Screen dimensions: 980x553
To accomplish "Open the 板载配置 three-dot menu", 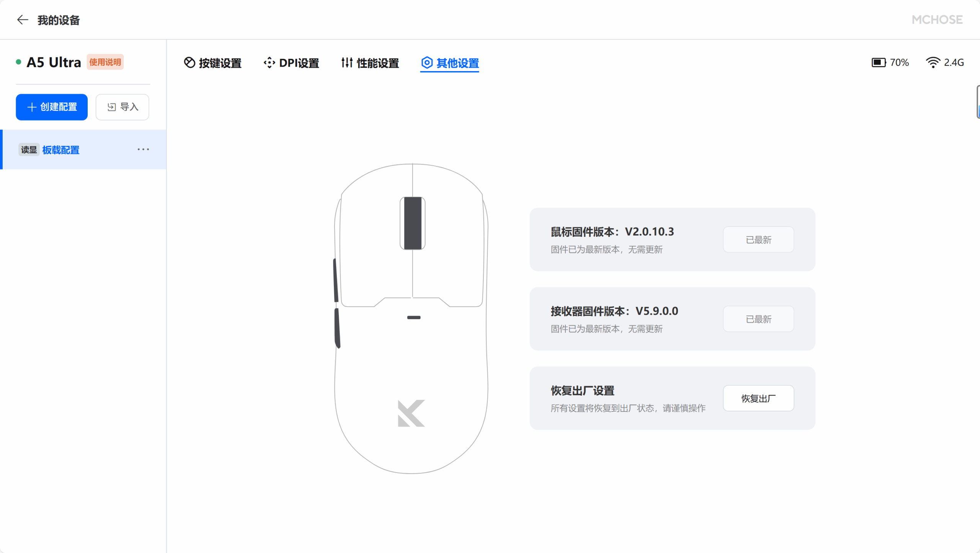I will [143, 150].
